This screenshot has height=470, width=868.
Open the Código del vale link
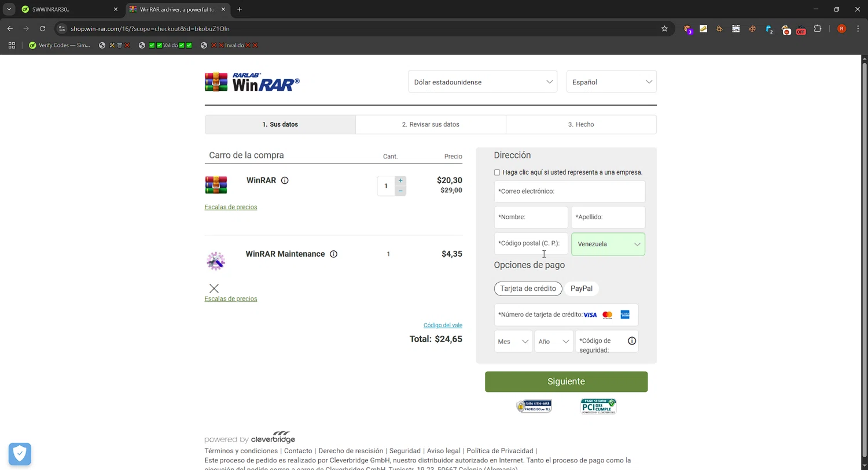point(443,325)
